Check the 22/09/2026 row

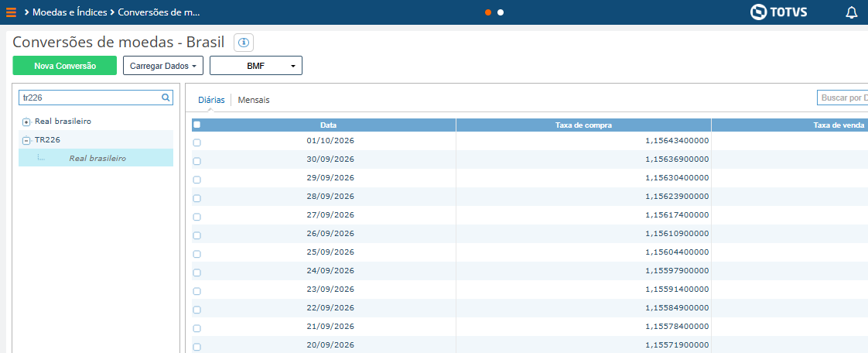[196, 310]
